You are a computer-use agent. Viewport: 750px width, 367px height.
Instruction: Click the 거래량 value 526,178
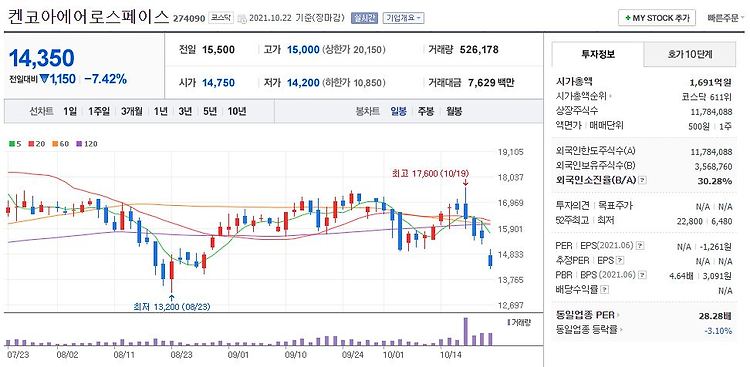coord(479,49)
